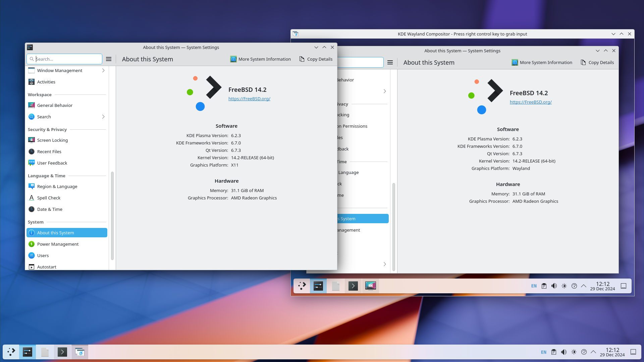644x362 pixels.
Task: Click volume icon in bottom host tray
Action: (564, 352)
